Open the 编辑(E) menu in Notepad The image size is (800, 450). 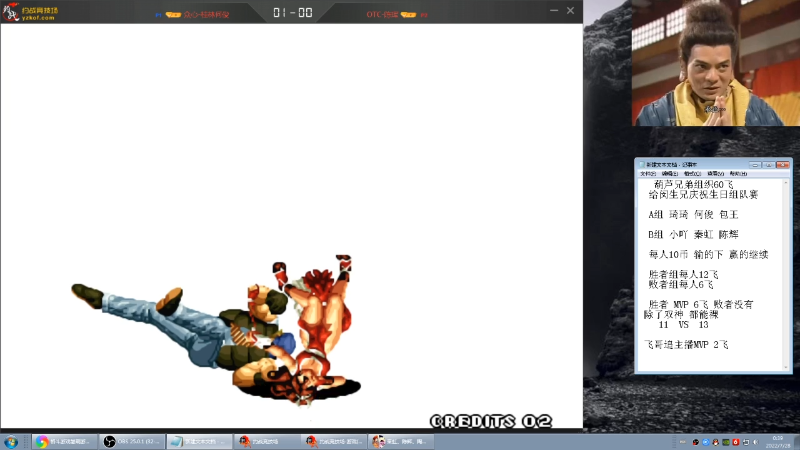pyautogui.click(x=670, y=173)
